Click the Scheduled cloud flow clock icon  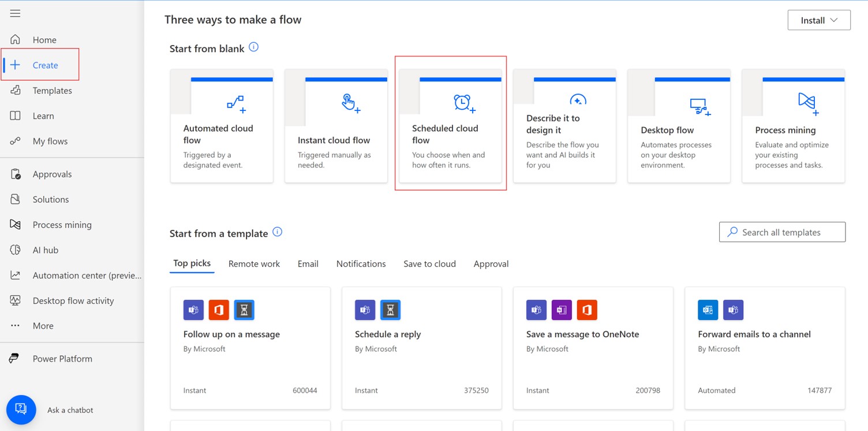coord(465,103)
